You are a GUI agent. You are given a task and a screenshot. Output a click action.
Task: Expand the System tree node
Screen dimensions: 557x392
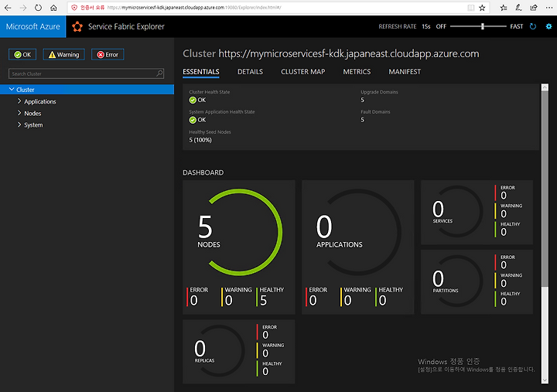point(19,124)
